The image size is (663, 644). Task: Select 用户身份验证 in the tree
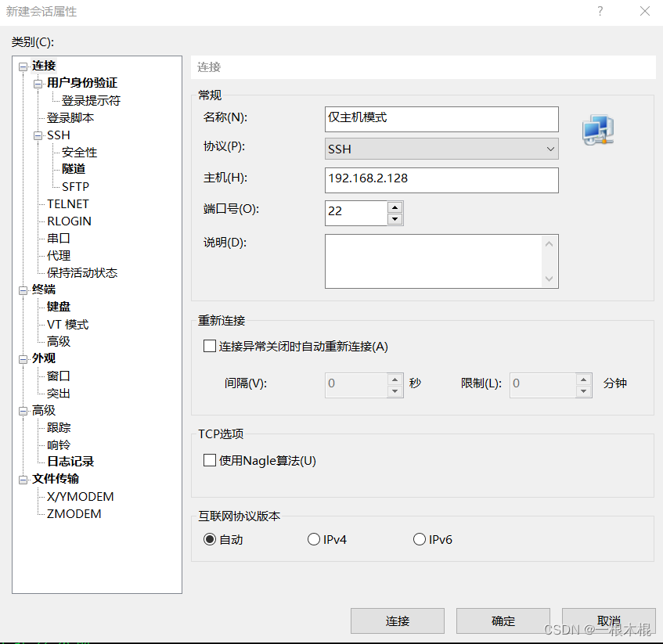pos(82,83)
